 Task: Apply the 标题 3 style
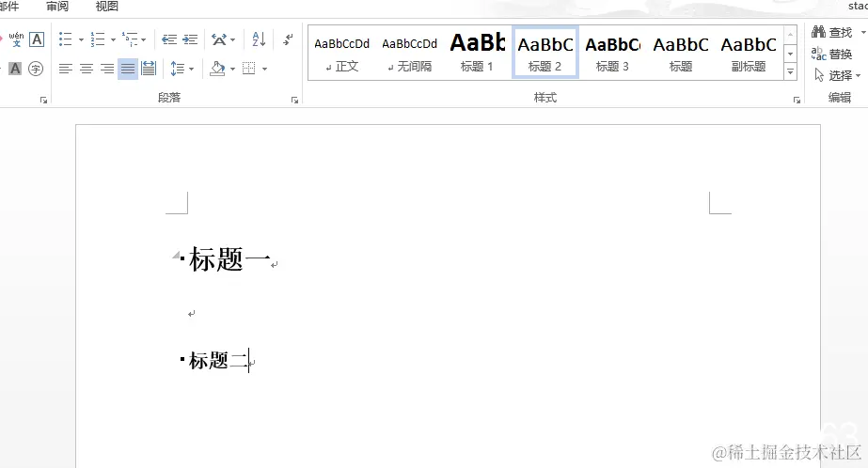(612, 54)
